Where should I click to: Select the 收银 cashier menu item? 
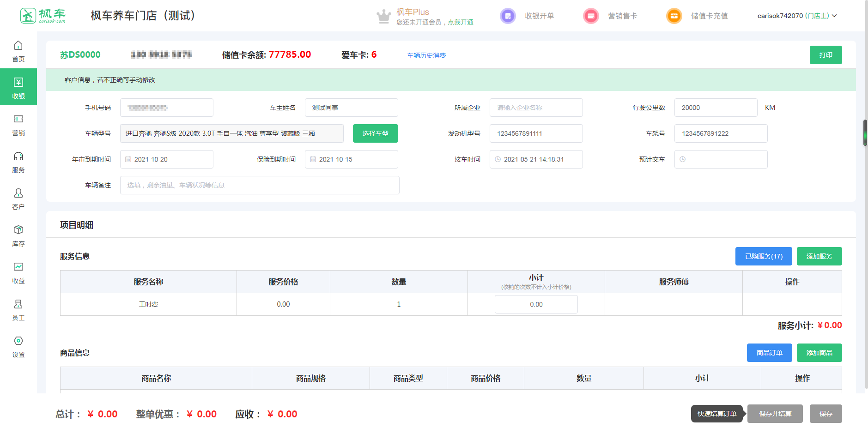(x=18, y=87)
